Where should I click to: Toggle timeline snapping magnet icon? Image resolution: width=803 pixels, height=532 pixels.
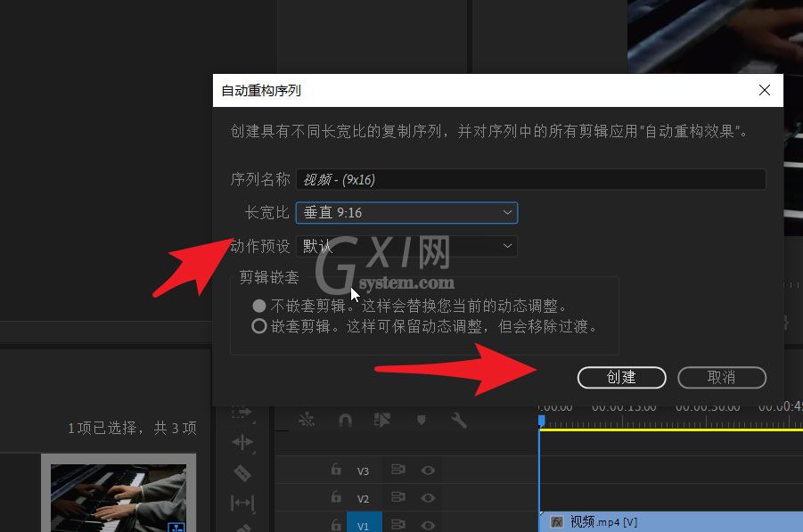345,421
